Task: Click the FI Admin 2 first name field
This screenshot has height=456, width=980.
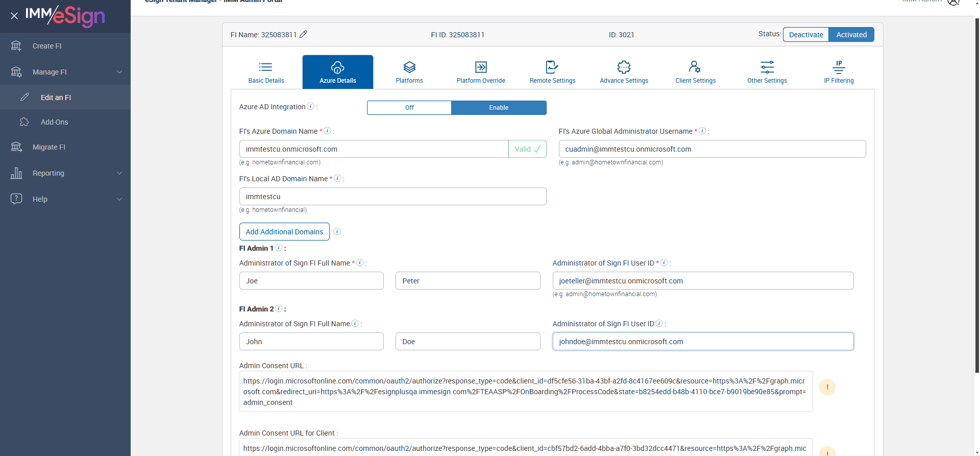Action: click(x=311, y=342)
